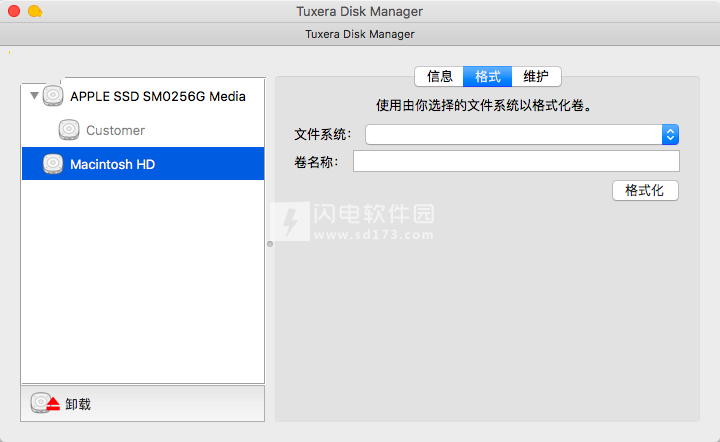Focus the 卷名称 input field
This screenshot has width=720, height=442.
pyautogui.click(x=516, y=161)
